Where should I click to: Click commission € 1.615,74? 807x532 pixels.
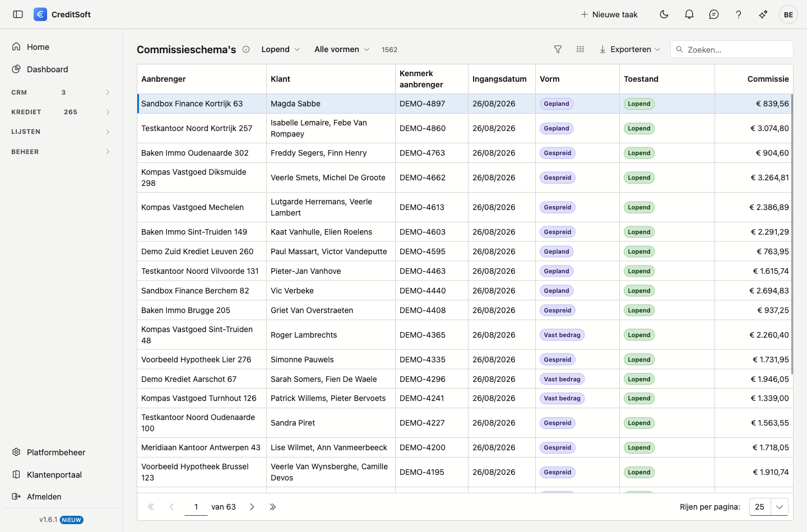pyautogui.click(x=771, y=271)
